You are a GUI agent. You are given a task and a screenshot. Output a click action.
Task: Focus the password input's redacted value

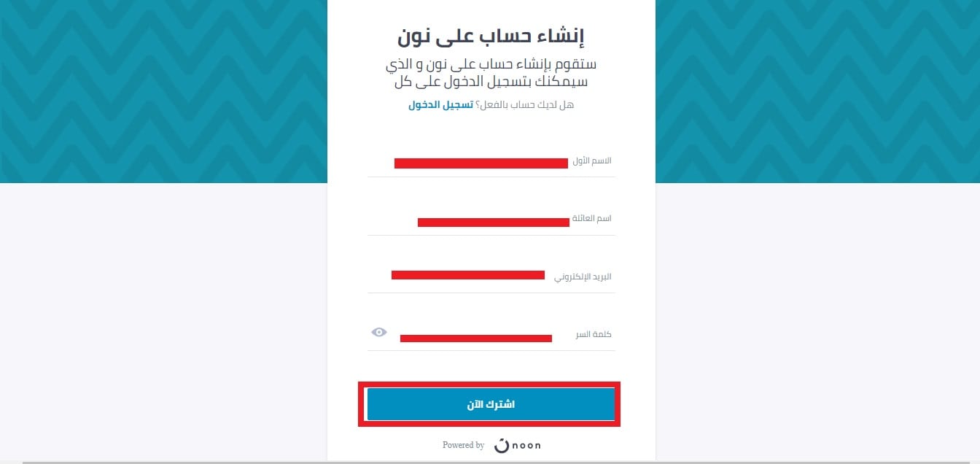coord(476,338)
